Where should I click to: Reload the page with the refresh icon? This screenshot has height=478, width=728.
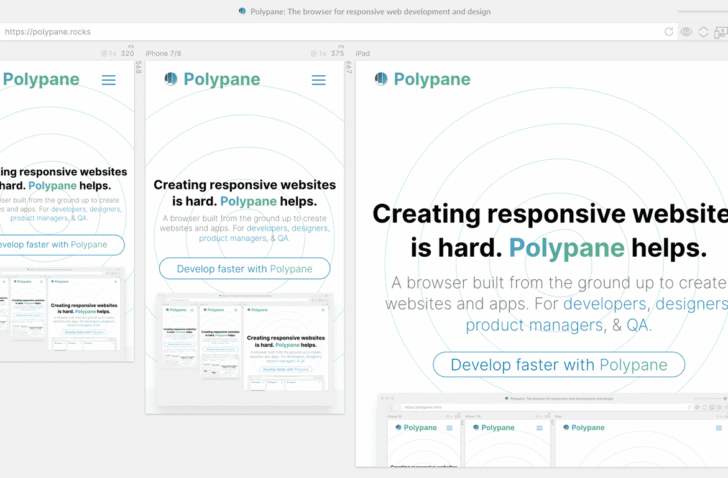(x=669, y=32)
